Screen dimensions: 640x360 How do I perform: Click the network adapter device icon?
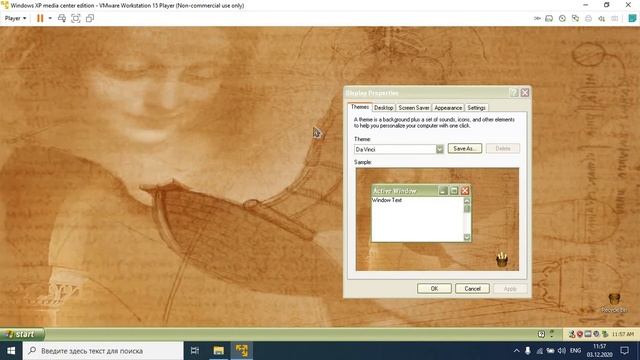(575, 18)
